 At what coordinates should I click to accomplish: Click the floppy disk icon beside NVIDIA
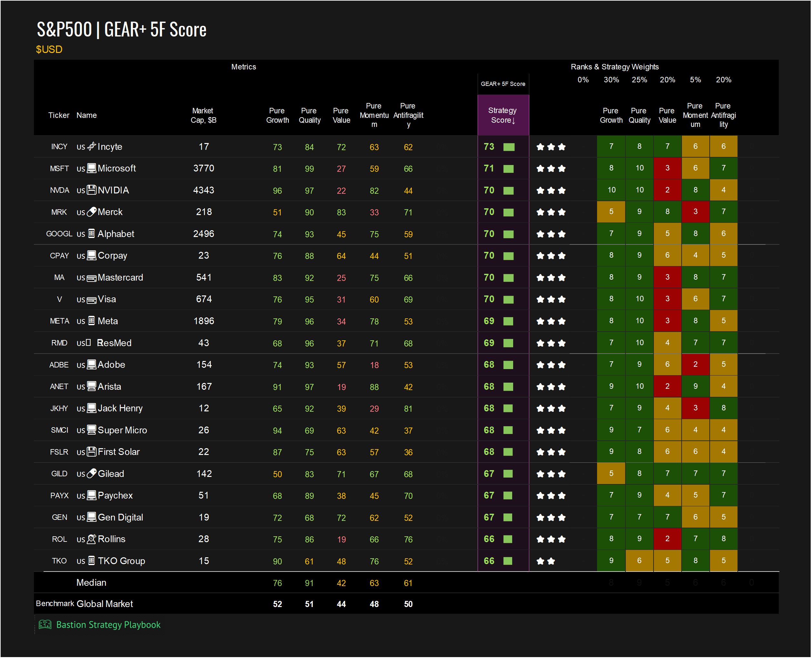click(x=92, y=190)
